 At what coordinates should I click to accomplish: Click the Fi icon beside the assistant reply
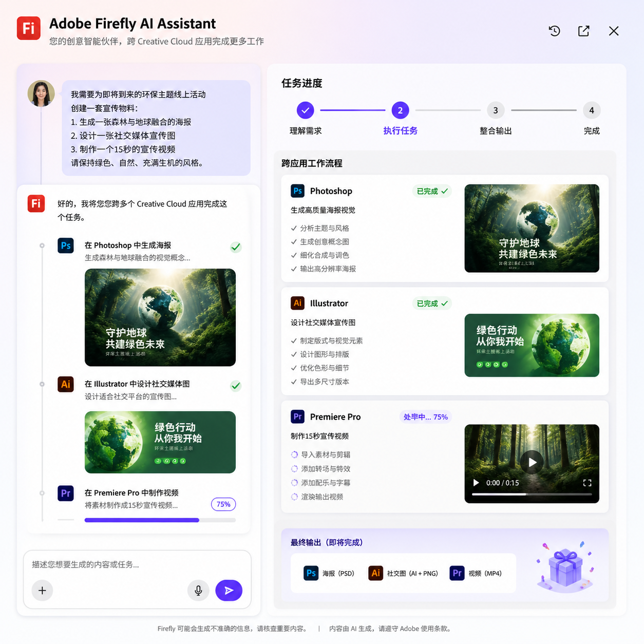point(36,203)
